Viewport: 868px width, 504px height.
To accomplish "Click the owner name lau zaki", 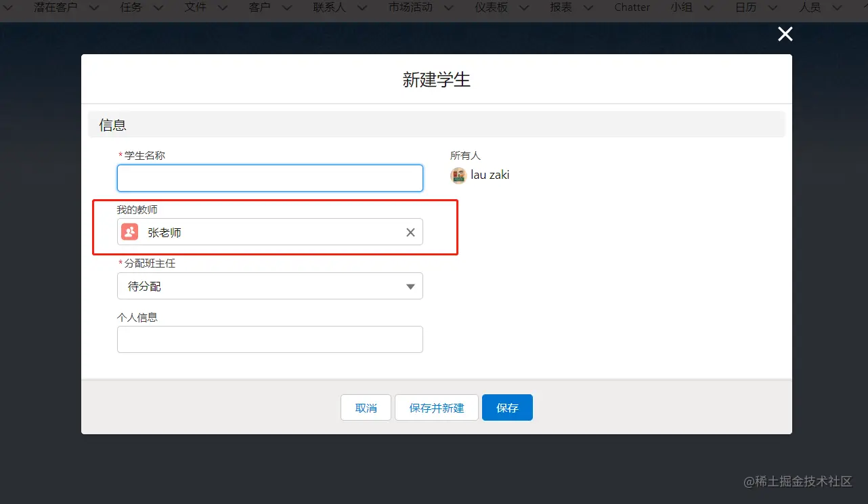I will pyautogui.click(x=490, y=175).
